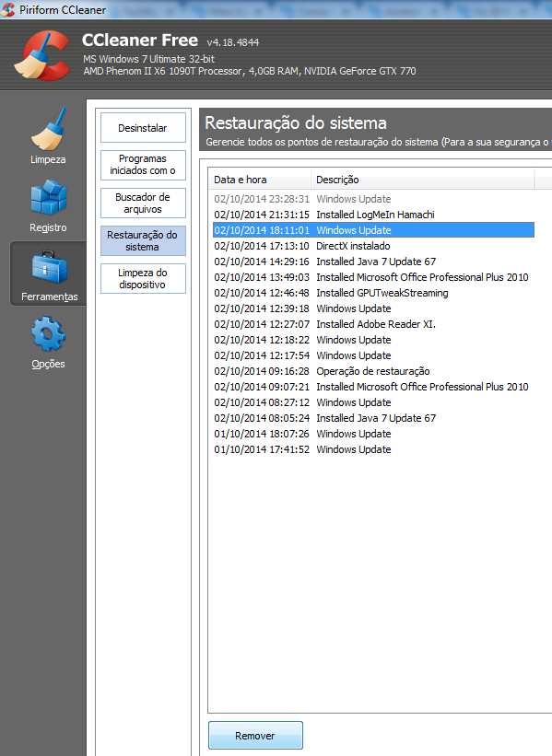This screenshot has width=552, height=756.
Task: Select the DirectX instalado restore point
Action: tap(373, 246)
